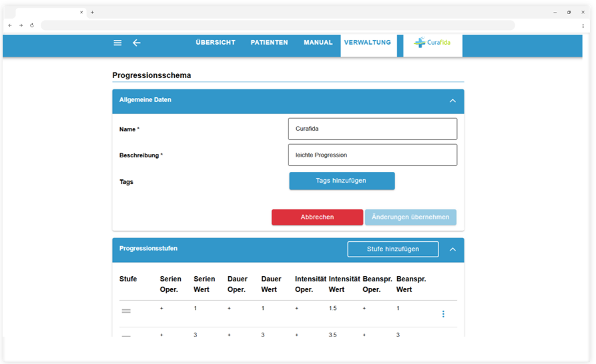The image size is (596, 364).
Task: Click Änderungen übernehmen button
Action: (410, 217)
